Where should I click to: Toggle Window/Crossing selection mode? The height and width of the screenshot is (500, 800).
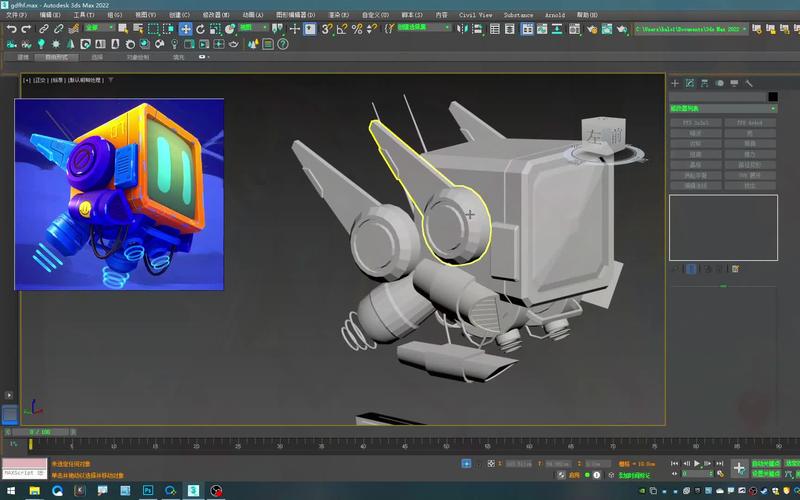[168, 29]
